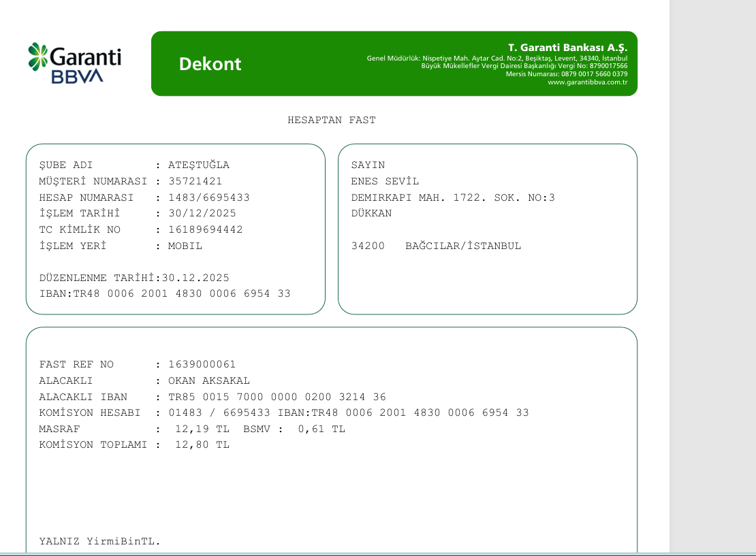
Task: Click the Dekont header title
Action: [x=210, y=64]
